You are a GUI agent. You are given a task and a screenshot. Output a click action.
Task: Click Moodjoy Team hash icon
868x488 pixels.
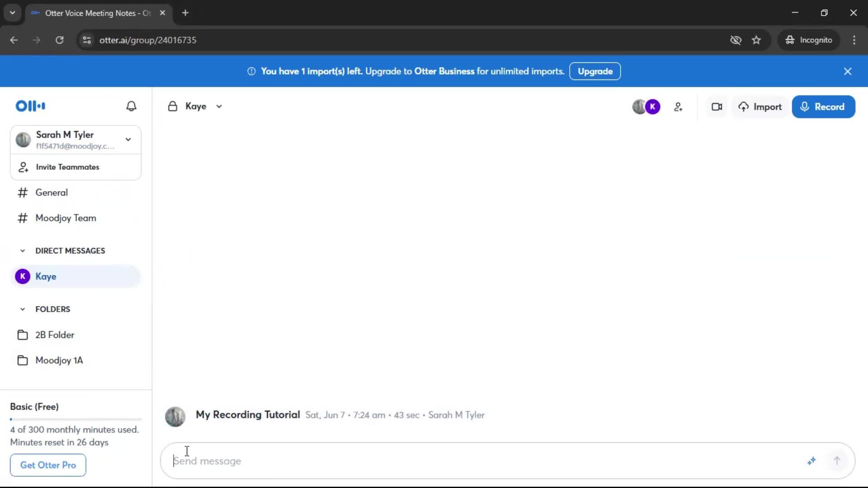coord(23,218)
